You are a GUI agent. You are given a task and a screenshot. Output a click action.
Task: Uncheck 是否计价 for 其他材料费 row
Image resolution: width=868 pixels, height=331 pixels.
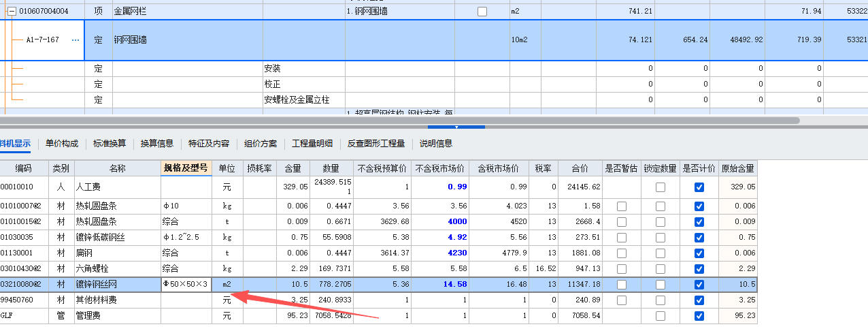(x=699, y=300)
